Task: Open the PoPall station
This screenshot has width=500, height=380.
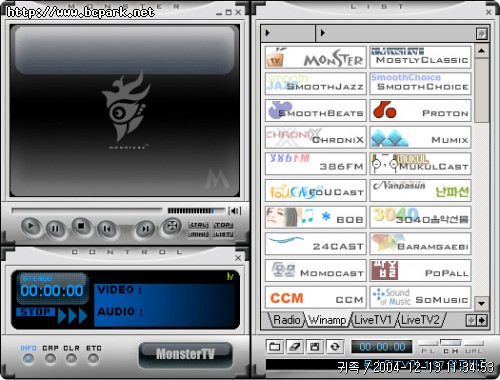Action: [420, 270]
